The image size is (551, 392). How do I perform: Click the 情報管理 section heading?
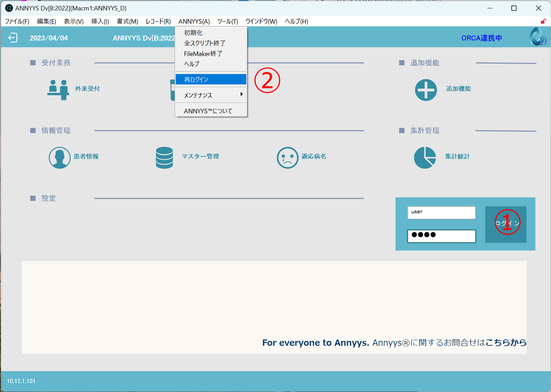click(x=56, y=131)
